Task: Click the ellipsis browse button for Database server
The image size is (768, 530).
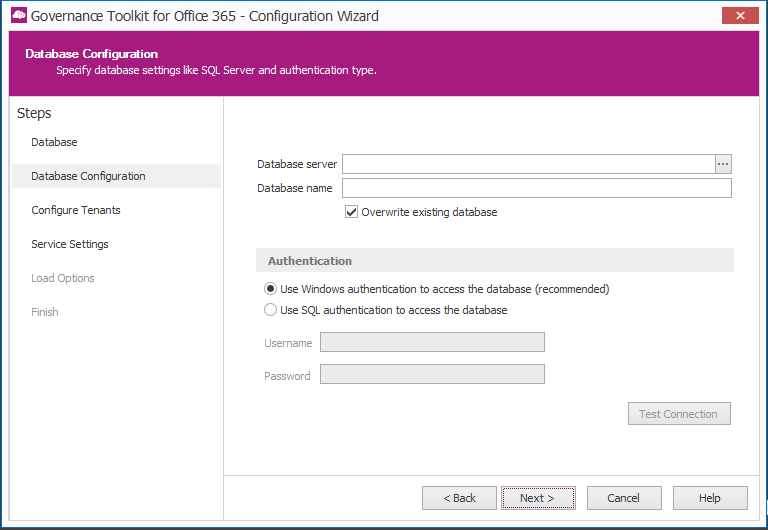Action: coord(723,164)
